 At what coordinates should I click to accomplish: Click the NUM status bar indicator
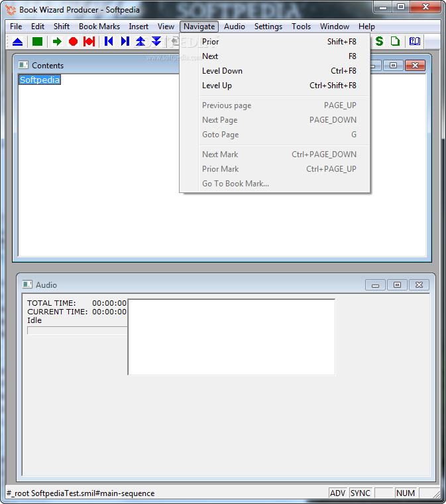pos(405,493)
